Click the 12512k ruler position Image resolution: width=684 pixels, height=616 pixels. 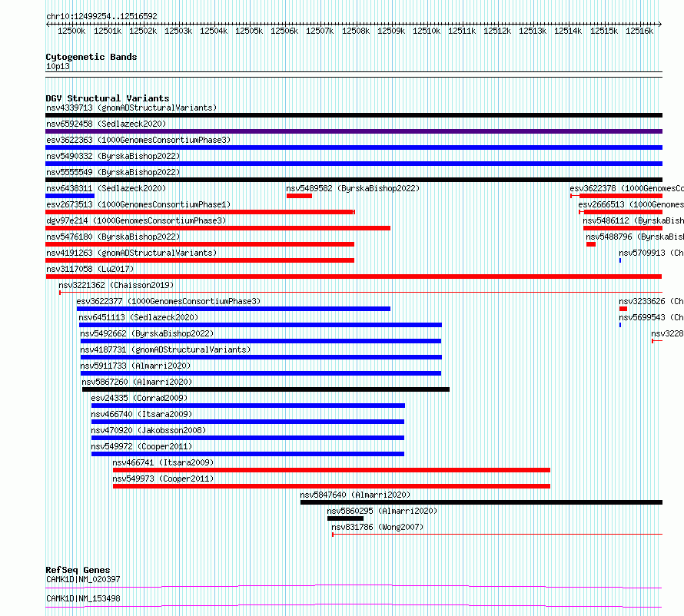click(497, 31)
